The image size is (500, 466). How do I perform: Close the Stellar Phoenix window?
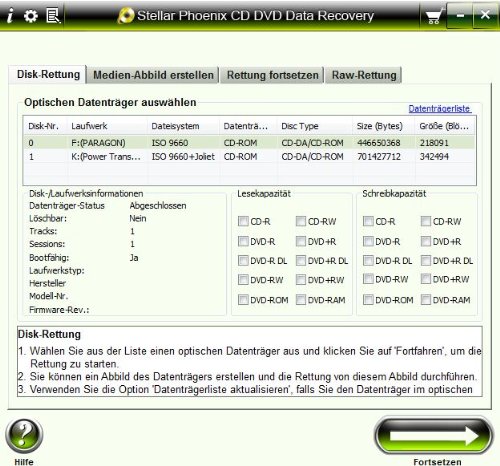tap(485, 15)
